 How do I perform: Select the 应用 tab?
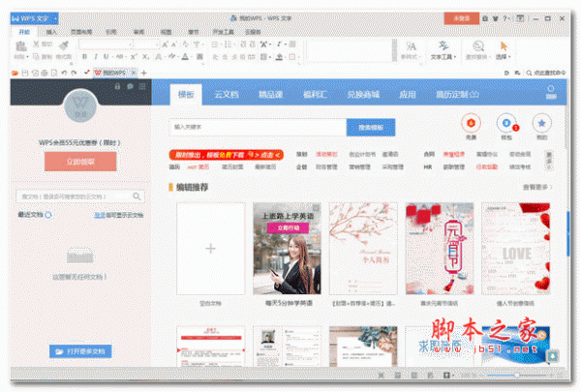point(408,95)
